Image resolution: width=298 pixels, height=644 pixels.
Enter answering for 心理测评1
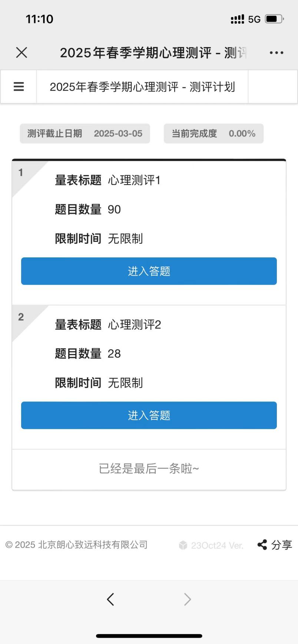(x=149, y=271)
